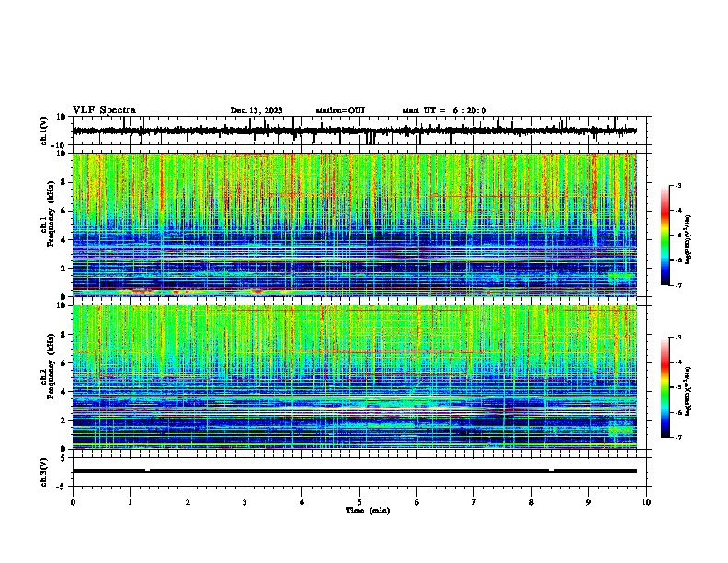
Task: Click the "Time (min)" x-axis label
Action: click(x=368, y=511)
